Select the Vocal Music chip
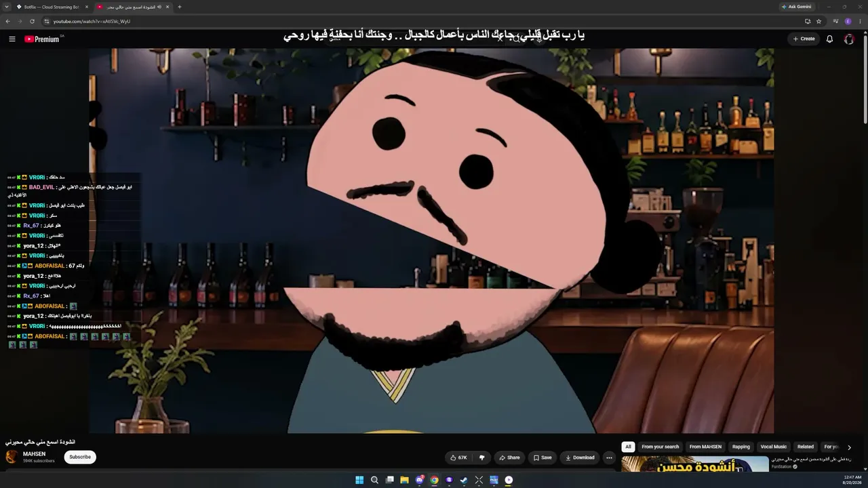 click(x=774, y=447)
